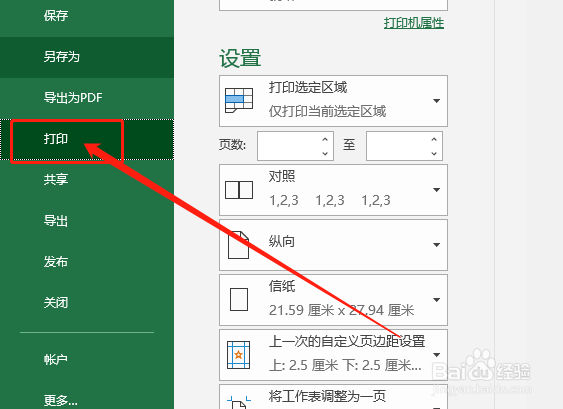Expand the 信纸 paper size dropdown arrow

tap(436, 300)
